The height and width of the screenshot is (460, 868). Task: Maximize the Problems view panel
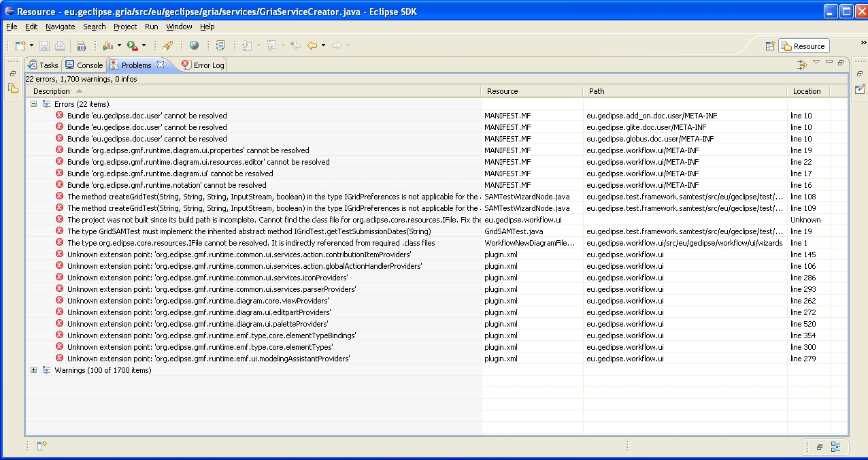841,62
